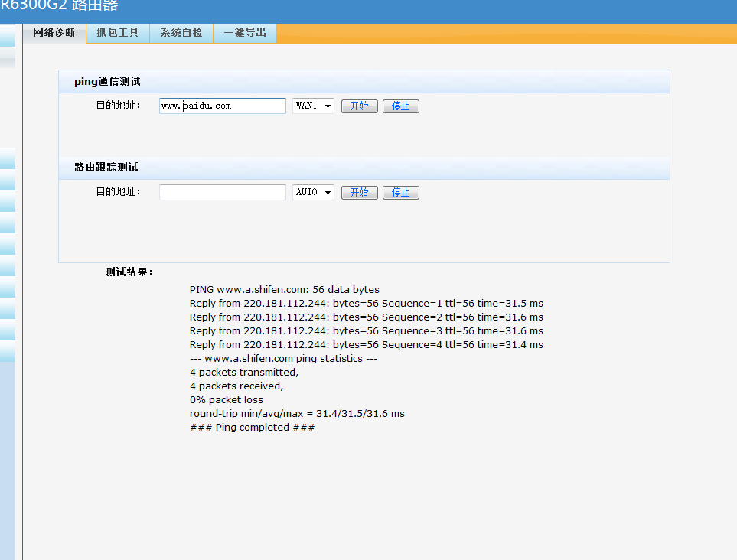Start the route trace test with 开始
Screen dimensions: 737x560
(x=360, y=193)
